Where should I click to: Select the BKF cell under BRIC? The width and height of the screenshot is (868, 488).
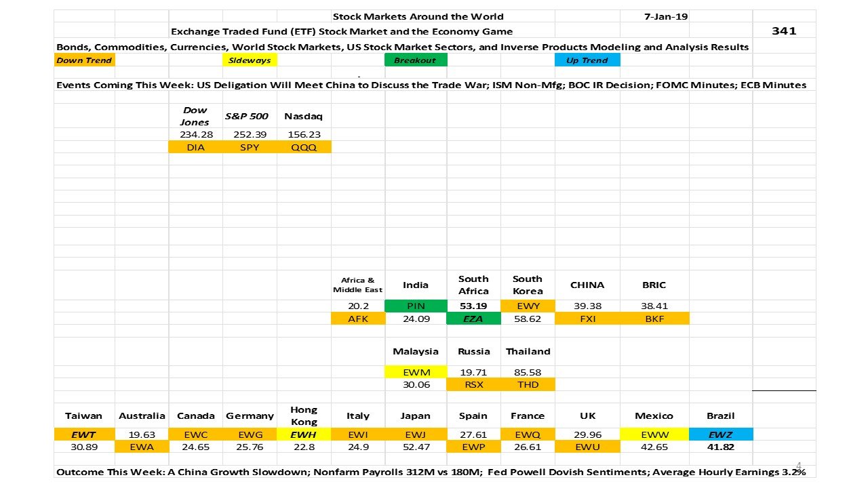click(x=653, y=319)
